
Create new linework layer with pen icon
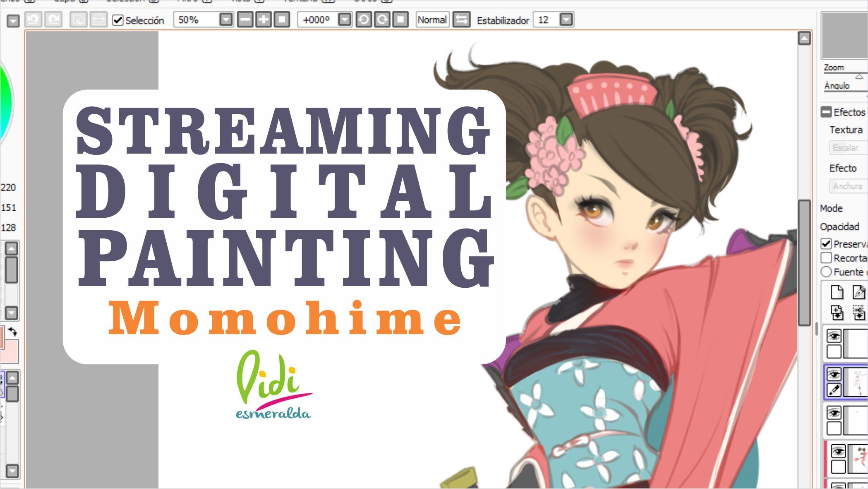click(x=859, y=292)
